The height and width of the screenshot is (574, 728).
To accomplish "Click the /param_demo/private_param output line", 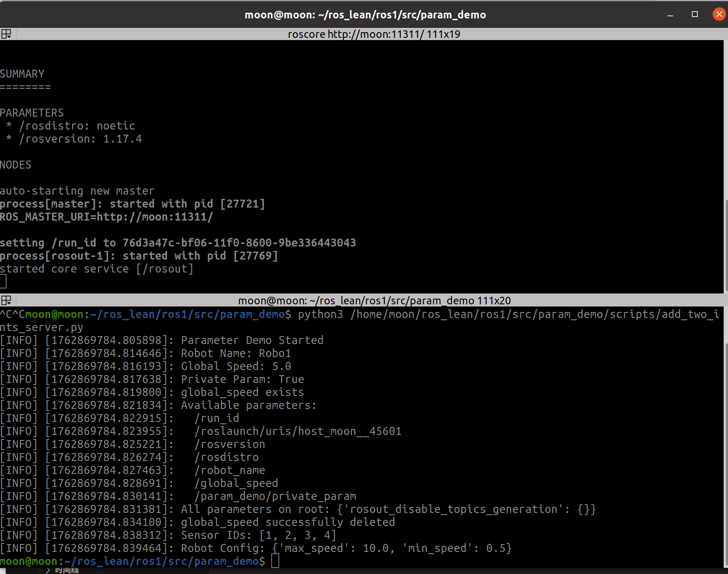I will pyautogui.click(x=276, y=496).
